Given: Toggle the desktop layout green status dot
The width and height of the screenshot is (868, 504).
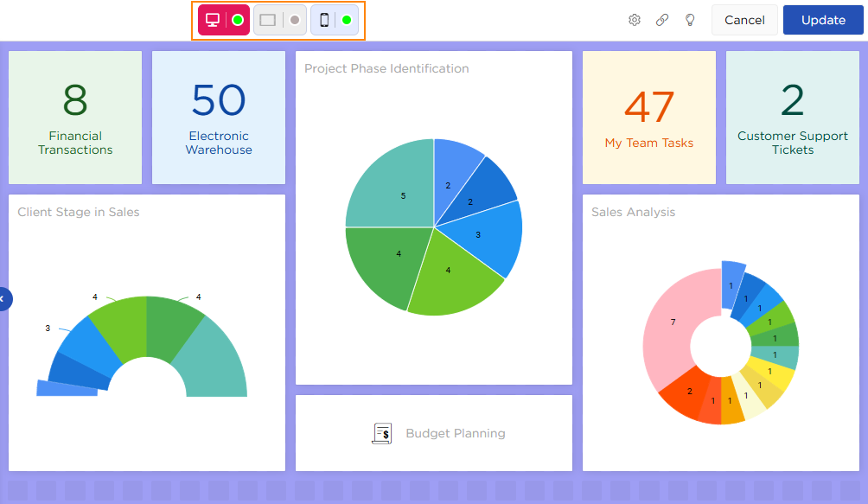Looking at the screenshot, I should click(238, 20).
